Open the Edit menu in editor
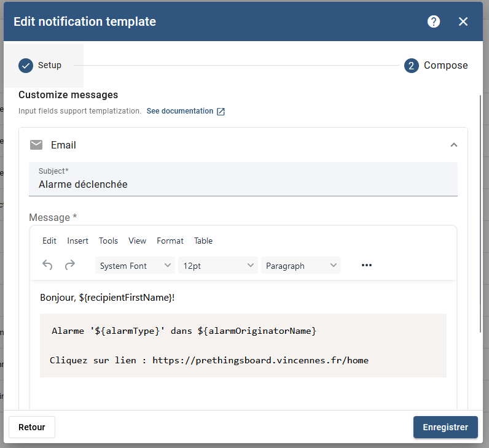This screenshot has width=489, height=448. click(x=49, y=241)
